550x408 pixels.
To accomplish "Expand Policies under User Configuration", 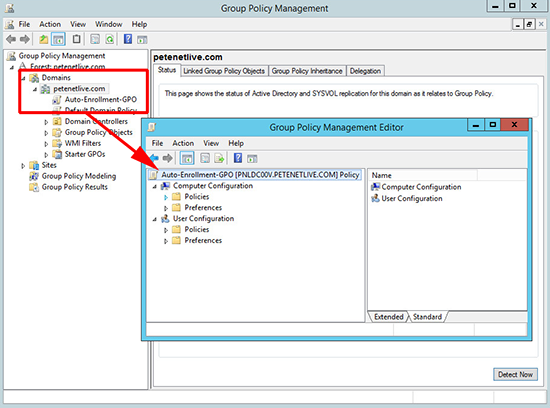I will pyautogui.click(x=166, y=230).
